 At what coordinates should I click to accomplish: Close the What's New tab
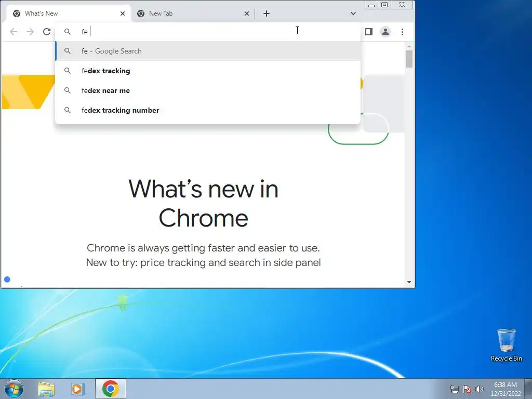(x=123, y=14)
